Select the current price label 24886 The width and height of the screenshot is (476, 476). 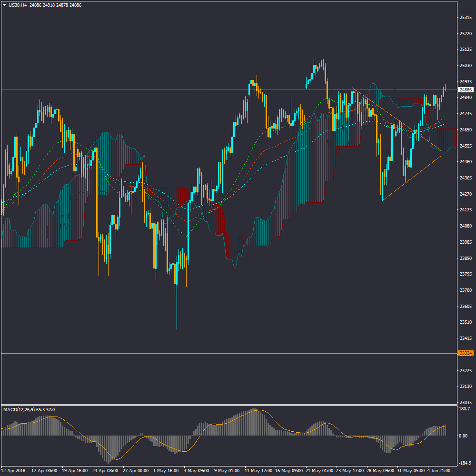click(466, 90)
